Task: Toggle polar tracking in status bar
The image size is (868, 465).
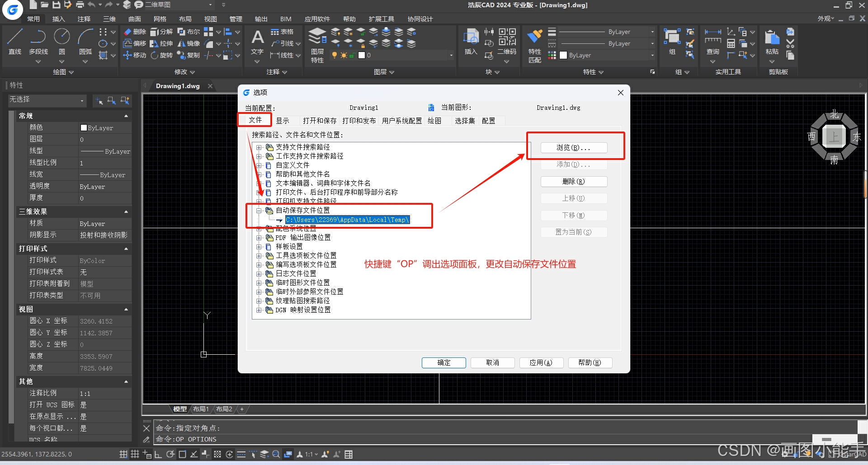Action: point(170,454)
